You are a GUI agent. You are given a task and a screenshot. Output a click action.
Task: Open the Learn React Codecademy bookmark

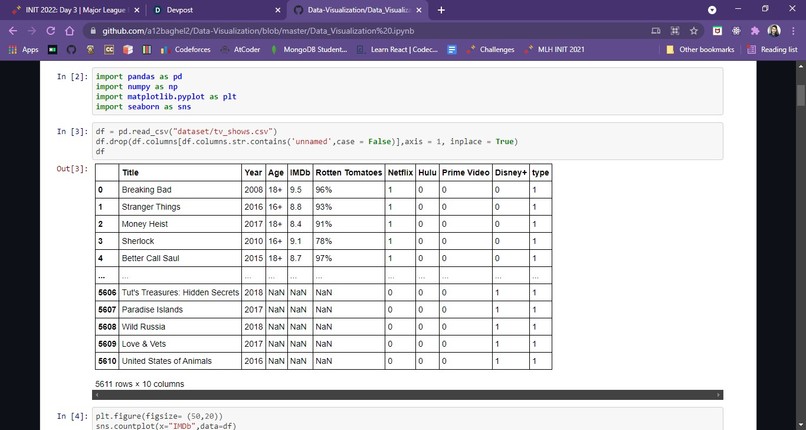(x=397, y=50)
